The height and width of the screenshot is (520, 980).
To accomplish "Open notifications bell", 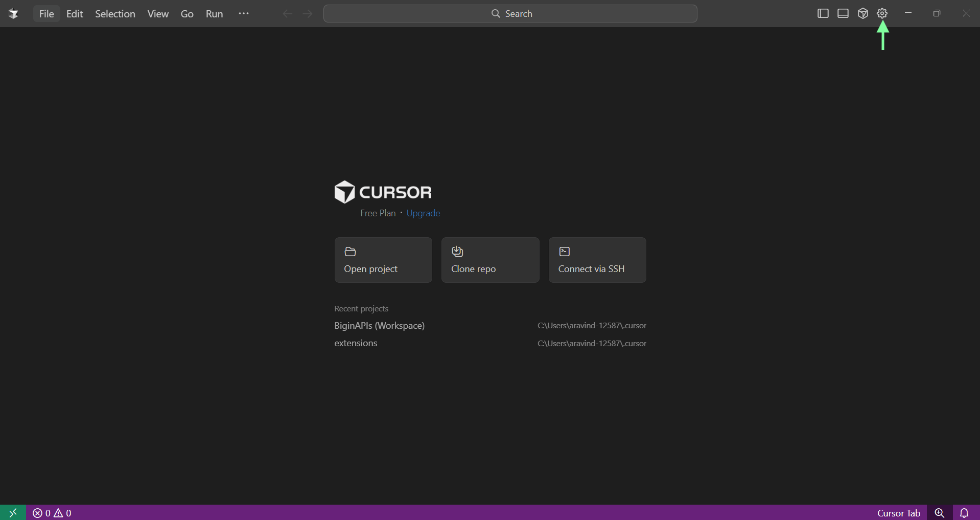I will point(964,513).
